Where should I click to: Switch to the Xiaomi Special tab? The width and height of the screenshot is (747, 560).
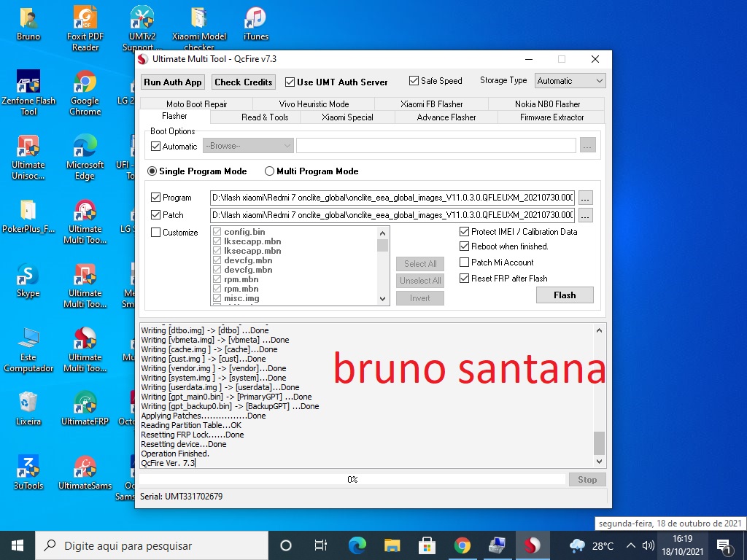tap(347, 117)
